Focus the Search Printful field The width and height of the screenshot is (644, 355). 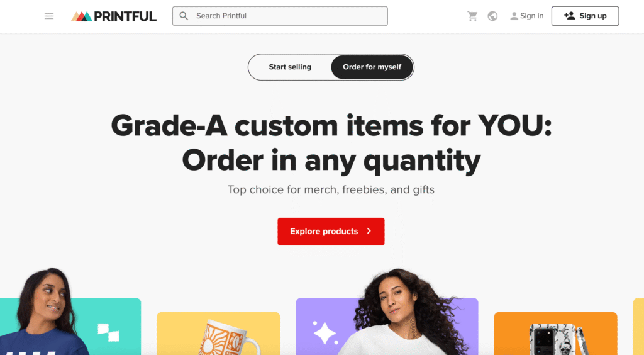click(x=280, y=16)
